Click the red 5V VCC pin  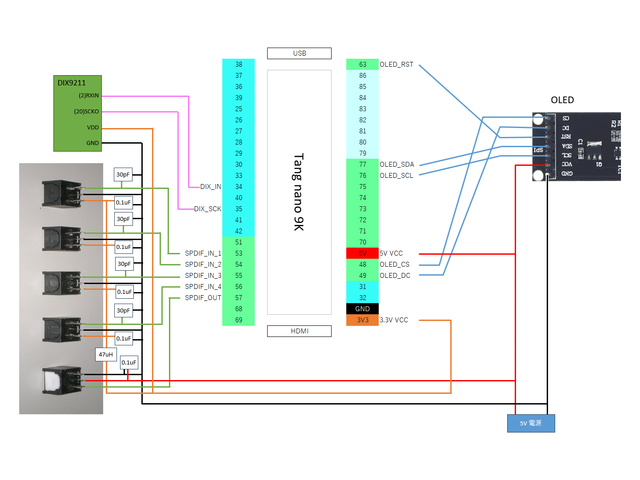(362, 254)
